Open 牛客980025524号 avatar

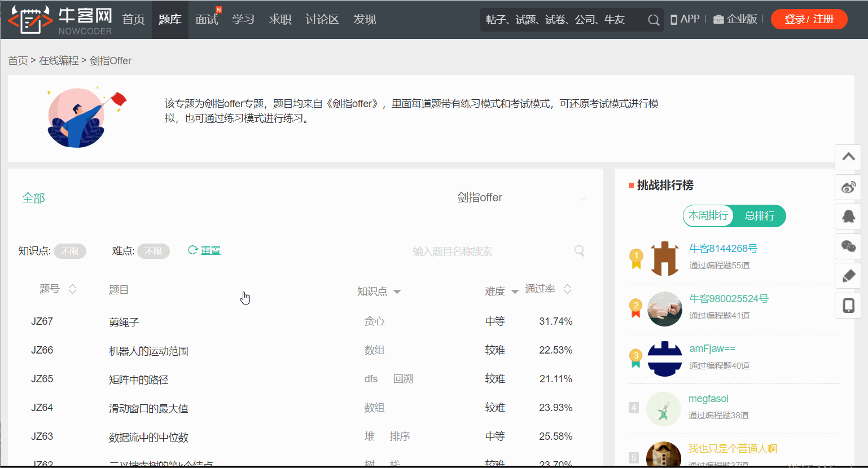tap(665, 309)
